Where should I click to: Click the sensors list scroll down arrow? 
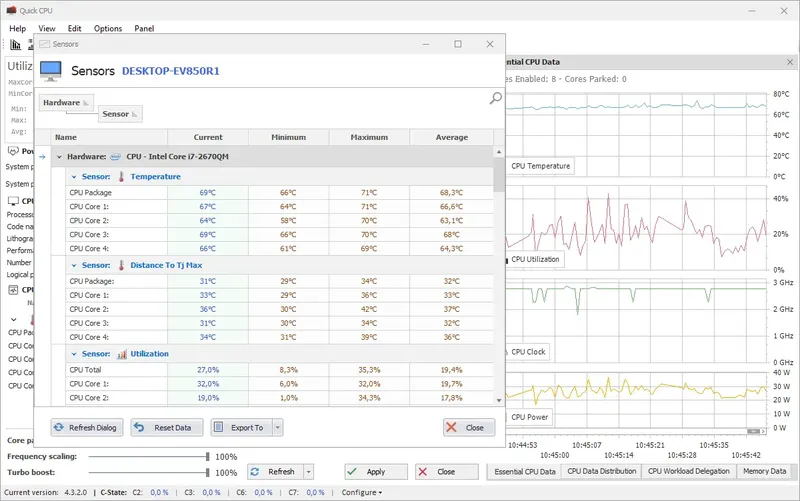[x=499, y=400]
